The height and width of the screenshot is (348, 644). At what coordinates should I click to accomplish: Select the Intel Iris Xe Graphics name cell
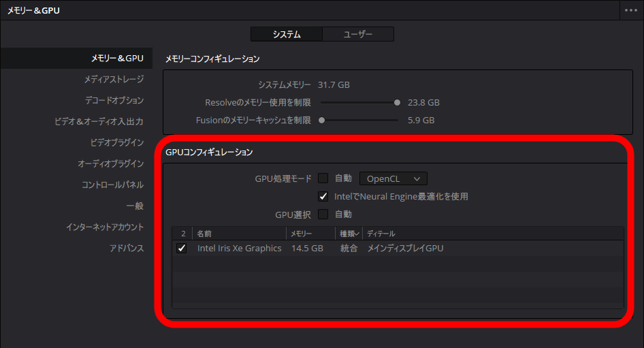[240, 248]
